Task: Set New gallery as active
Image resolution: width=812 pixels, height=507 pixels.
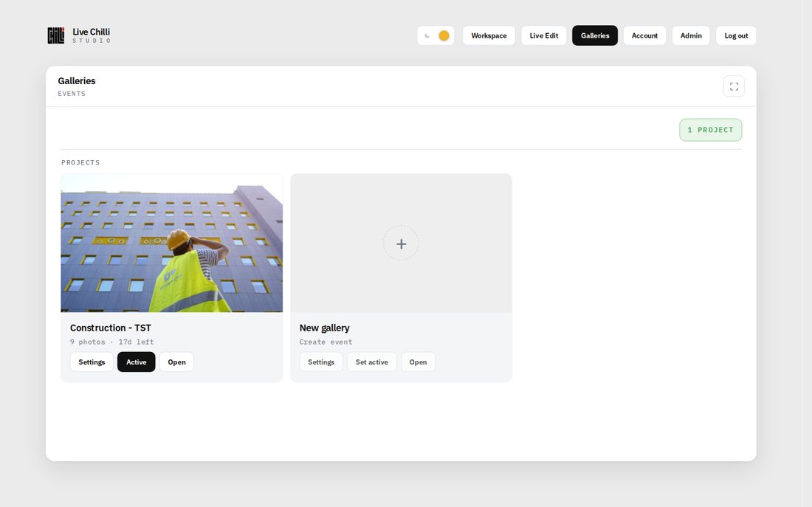Action: pos(372,362)
